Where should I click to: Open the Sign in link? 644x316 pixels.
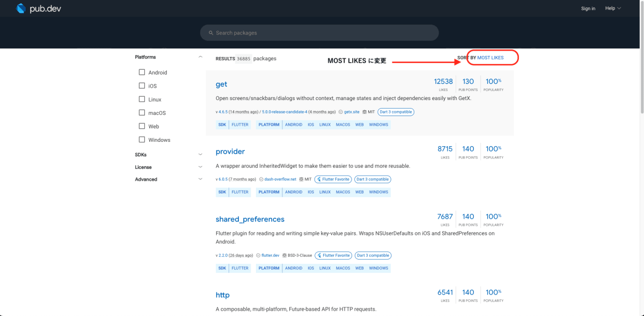click(x=588, y=8)
